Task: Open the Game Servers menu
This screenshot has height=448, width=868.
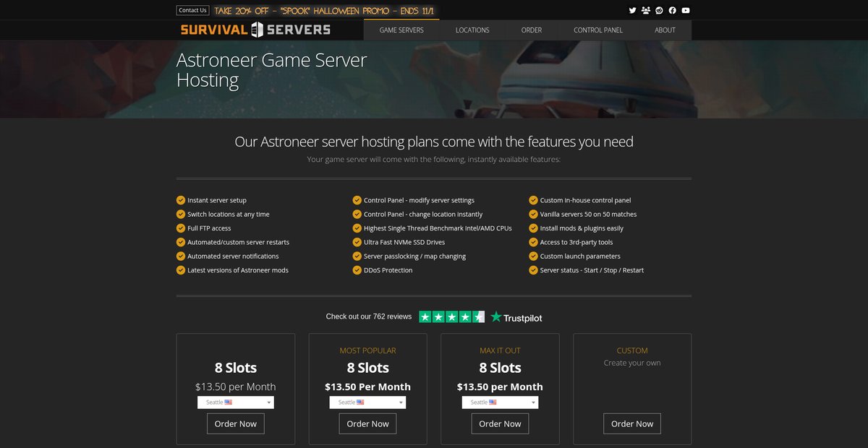Action: point(401,30)
